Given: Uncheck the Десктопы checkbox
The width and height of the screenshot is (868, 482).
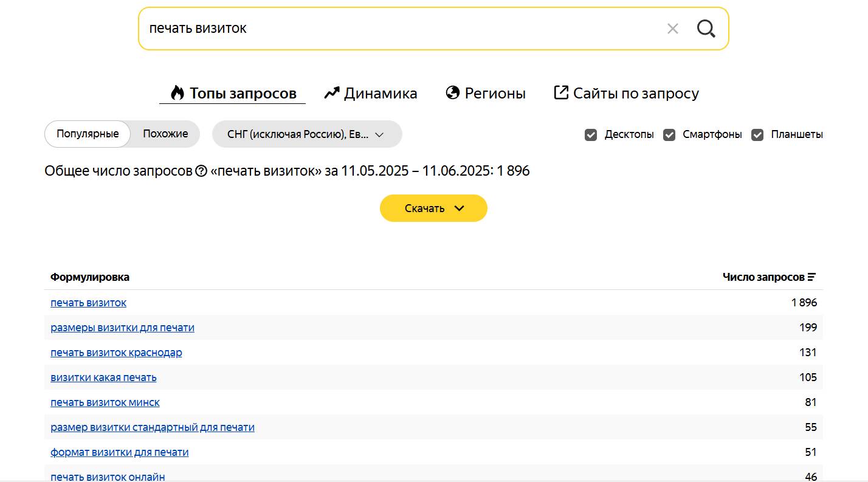Looking at the screenshot, I should point(591,135).
